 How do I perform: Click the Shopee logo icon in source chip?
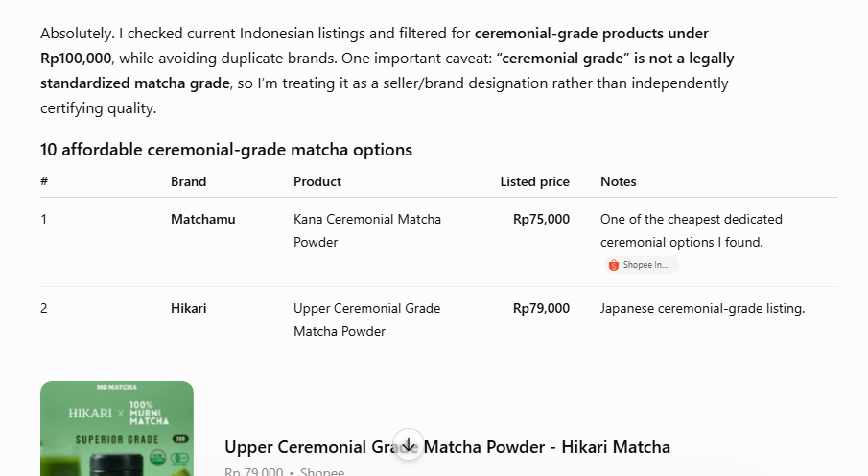[614, 265]
